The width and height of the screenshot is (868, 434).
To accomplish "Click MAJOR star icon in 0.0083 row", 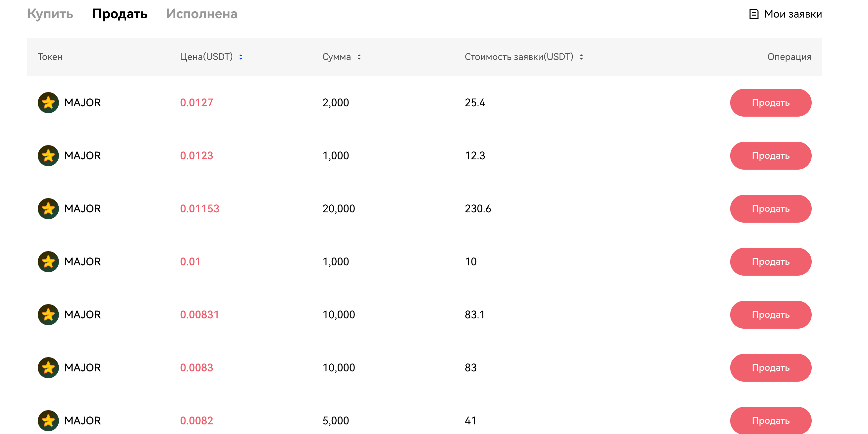I will pos(48,367).
